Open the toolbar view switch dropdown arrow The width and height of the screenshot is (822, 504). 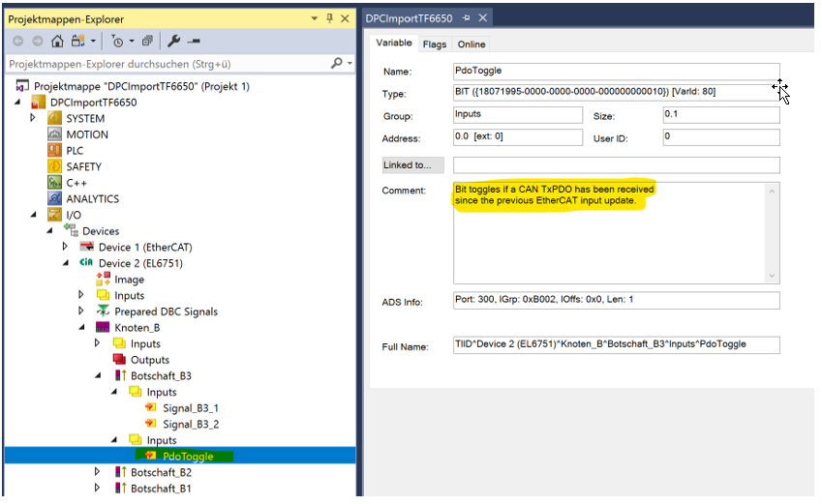coord(93,41)
